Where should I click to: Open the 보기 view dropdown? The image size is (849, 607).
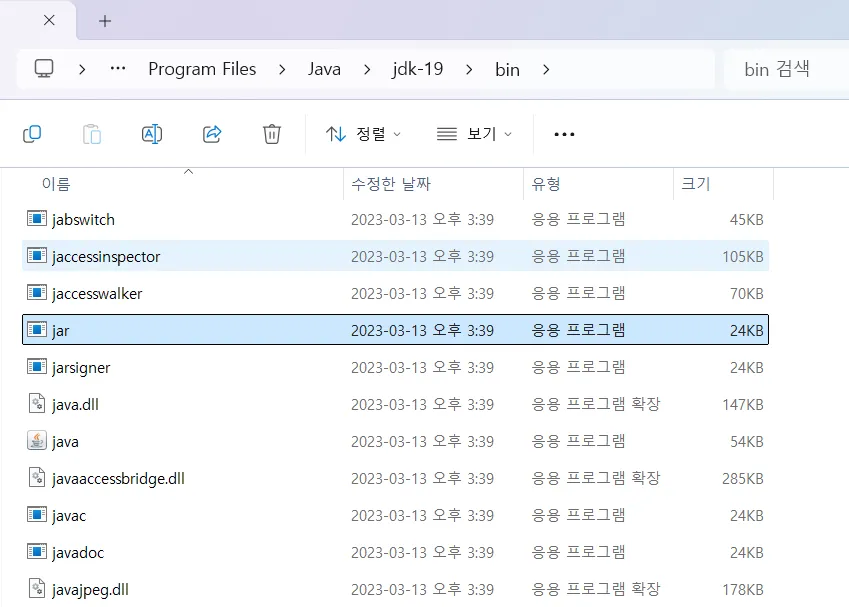pos(474,134)
